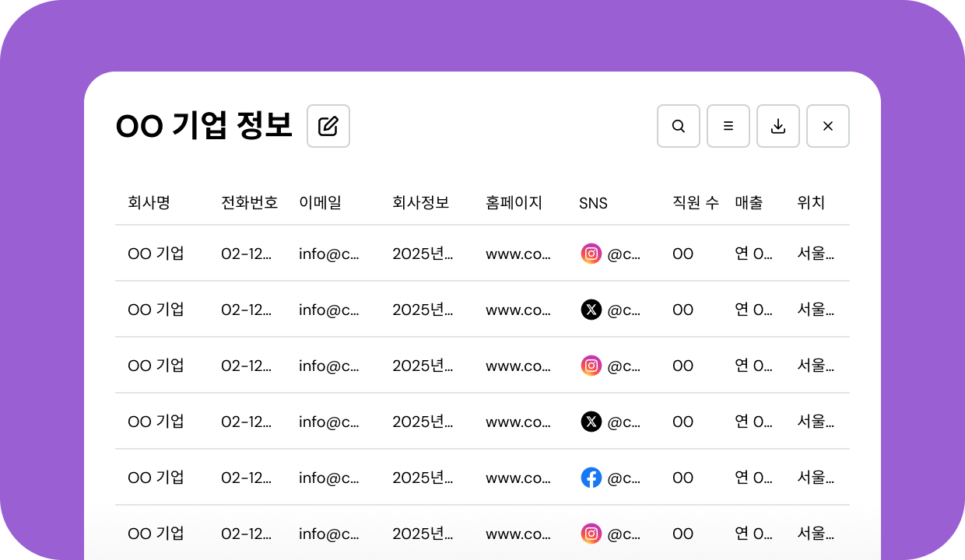This screenshot has width=965, height=560.
Task: Click X icon in the second row
Action: [x=591, y=310]
